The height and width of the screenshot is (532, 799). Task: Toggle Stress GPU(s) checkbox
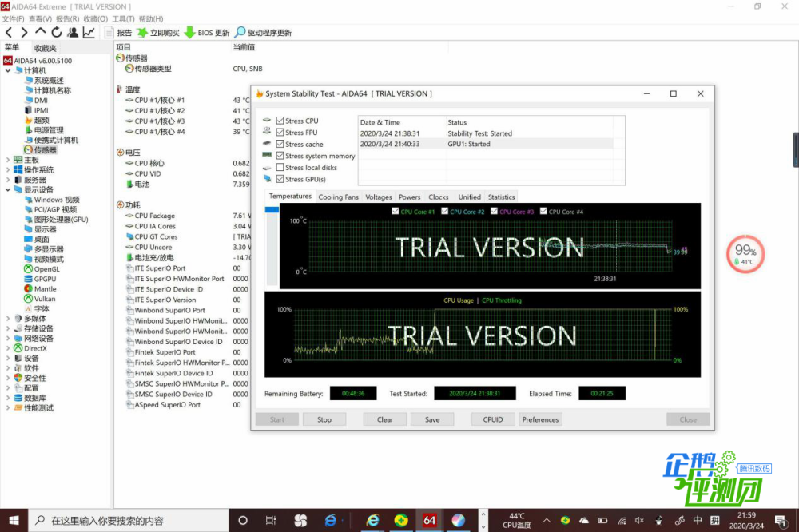coord(280,179)
